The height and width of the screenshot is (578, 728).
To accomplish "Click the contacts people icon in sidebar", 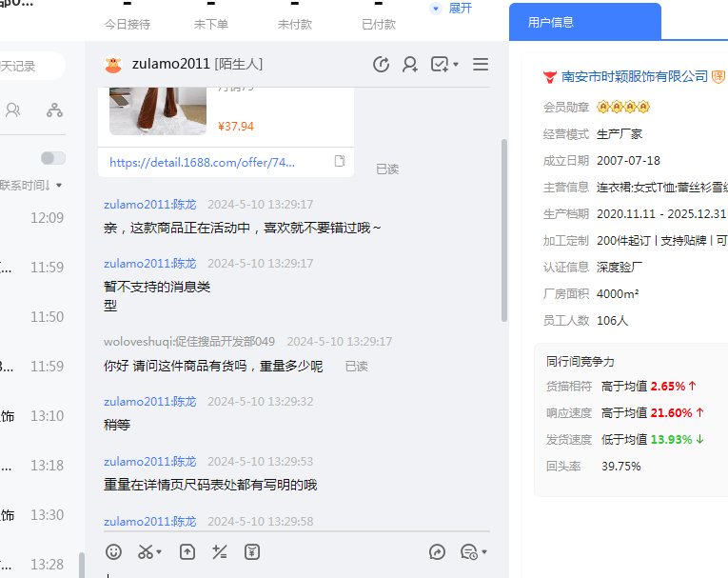I will pyautogui.click(x=13, y=110).
